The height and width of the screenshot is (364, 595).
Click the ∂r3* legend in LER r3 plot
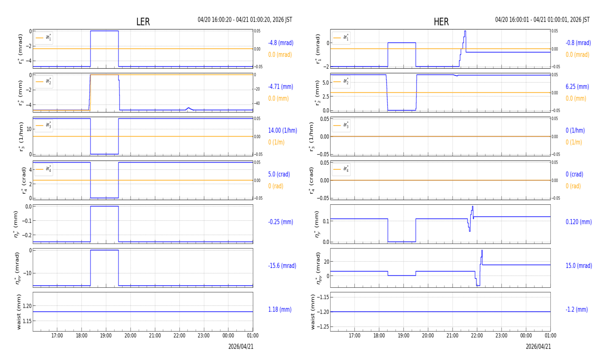[x=44, y=126]
